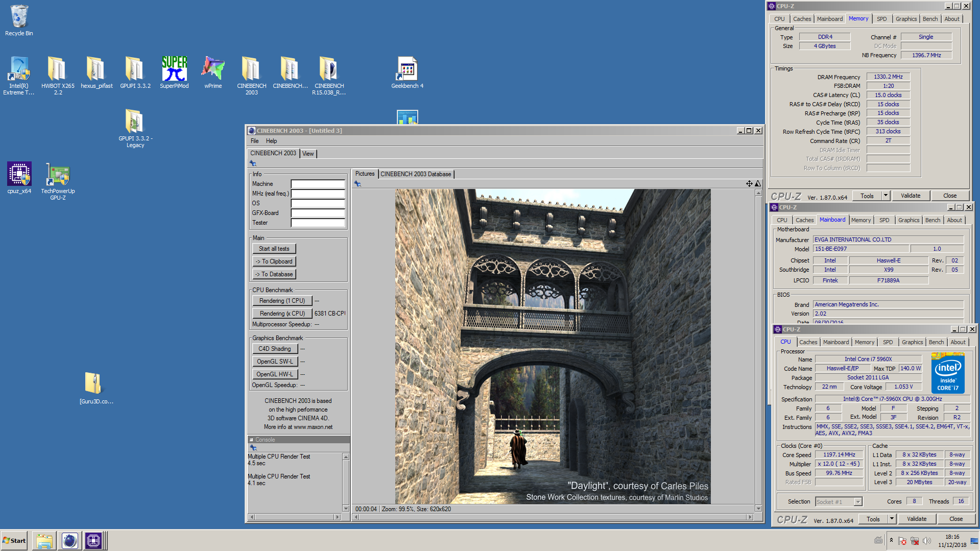Click the Daylight rendered castle image
Screen dimensions: 980x551
click(553, 347)
